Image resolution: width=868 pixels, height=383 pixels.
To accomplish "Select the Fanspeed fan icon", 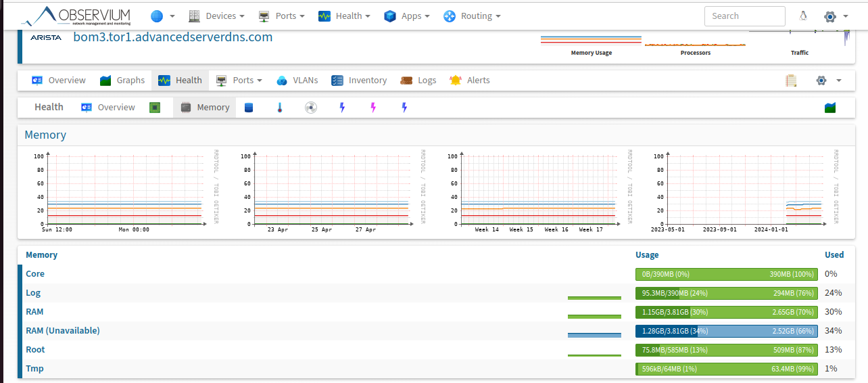I will (311, 108).
